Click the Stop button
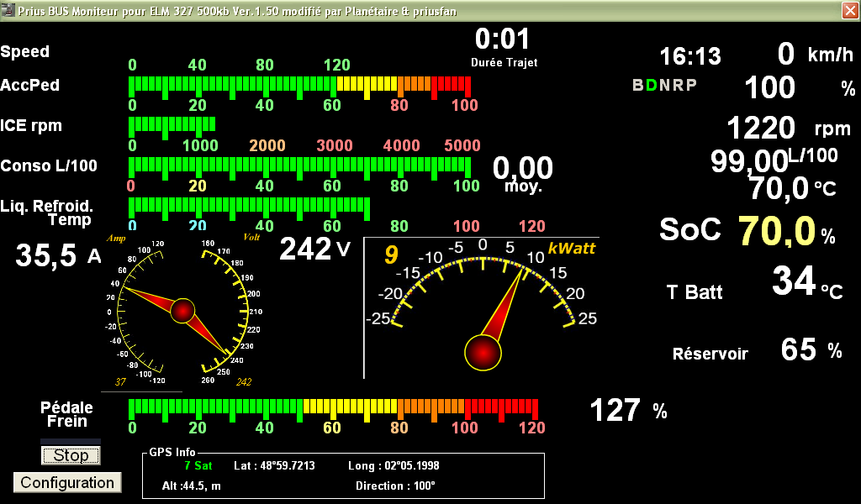 click(71, 455)
